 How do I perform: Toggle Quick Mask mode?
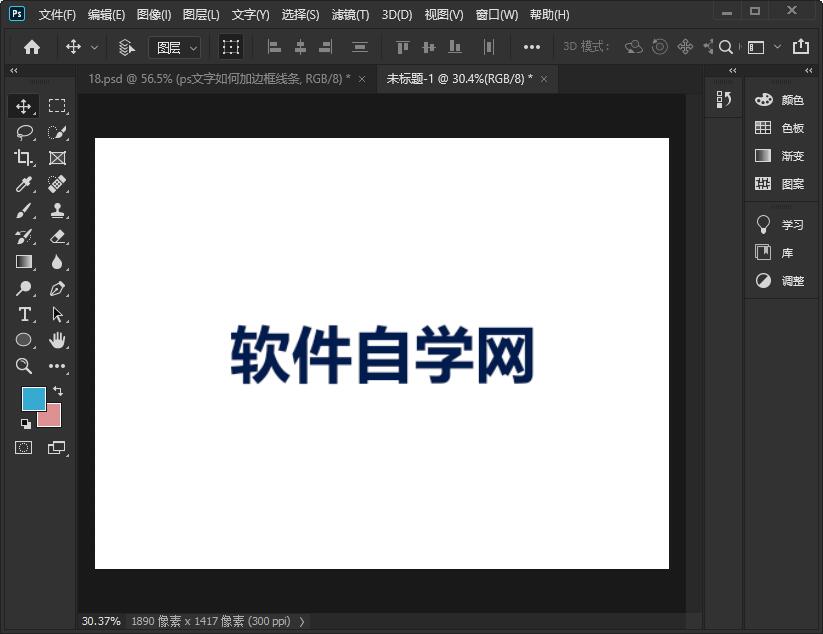24,448
